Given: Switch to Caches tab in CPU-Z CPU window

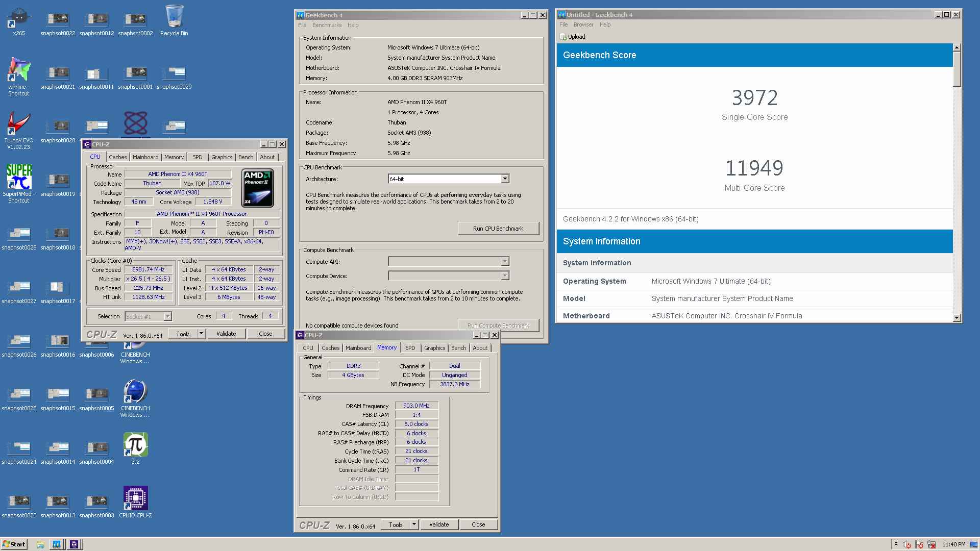Looking at the screenshot, I should (117, 157).
